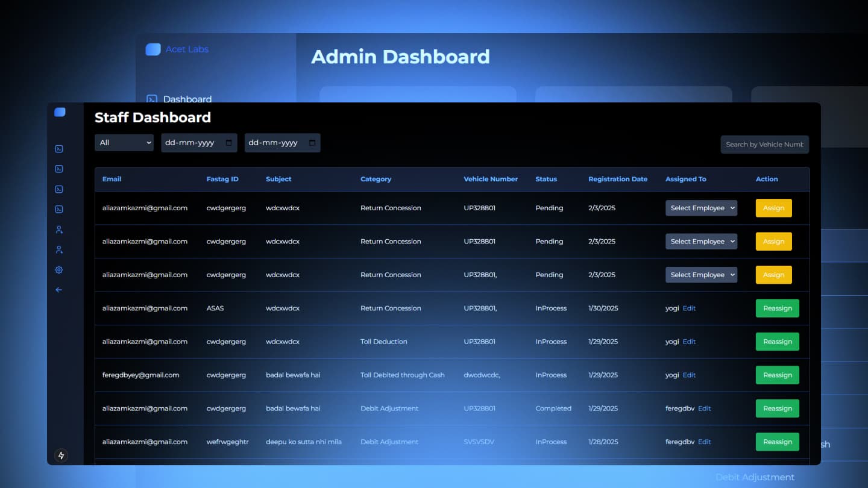
Task: Open the Settings gear icon
Action: click(58, 270)
